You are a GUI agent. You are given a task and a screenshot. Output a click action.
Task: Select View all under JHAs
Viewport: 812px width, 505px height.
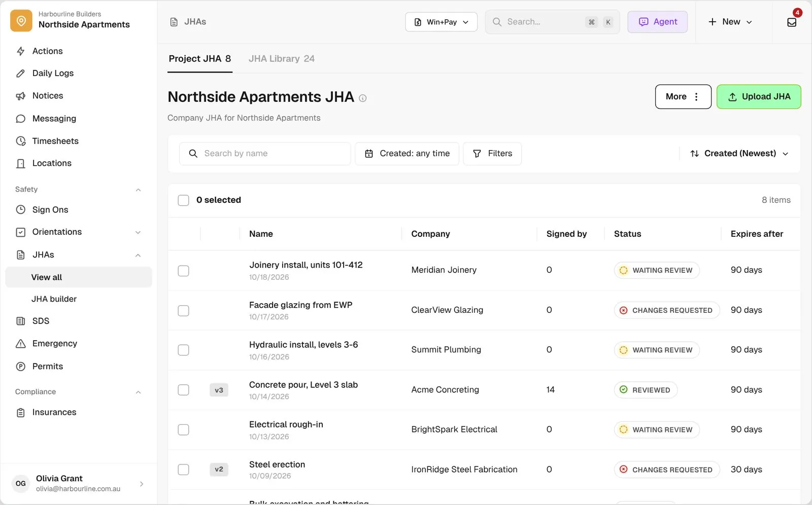pyautogui.click(x=79, y=277)
